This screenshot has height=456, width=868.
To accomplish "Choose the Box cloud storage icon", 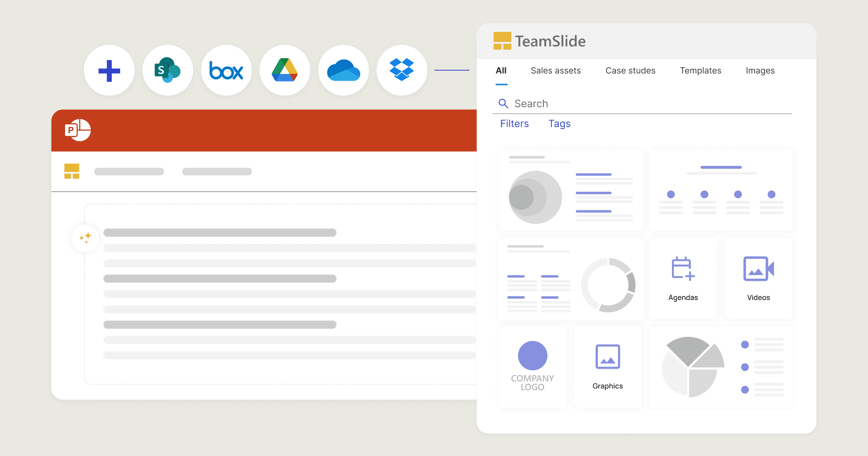I will 226,71.
